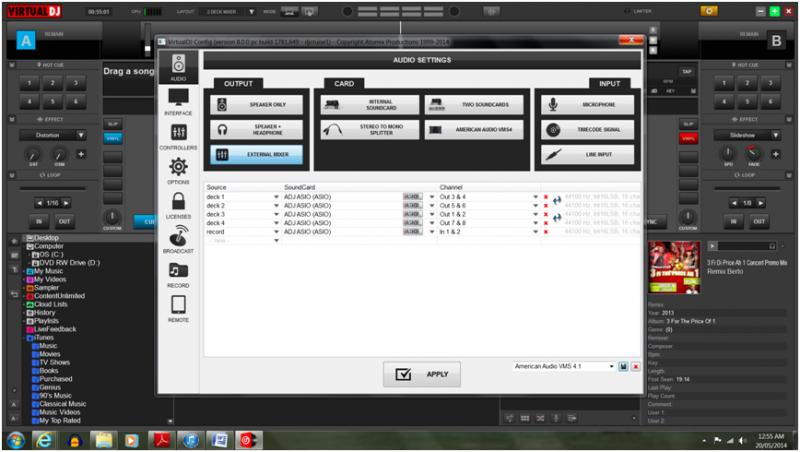Click the deck B badge
The width and height of the screenshot is (800, 452).
[x=776, y=40]
